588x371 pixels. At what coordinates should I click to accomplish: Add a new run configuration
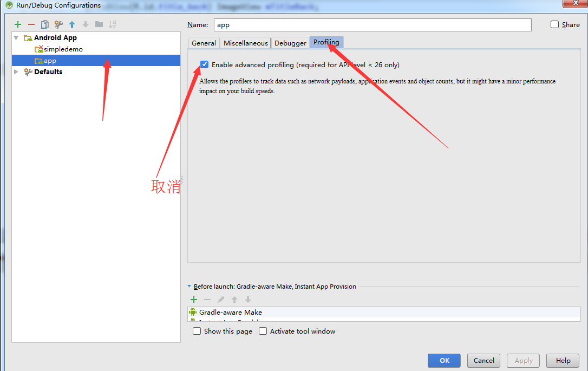pos(17,24)
